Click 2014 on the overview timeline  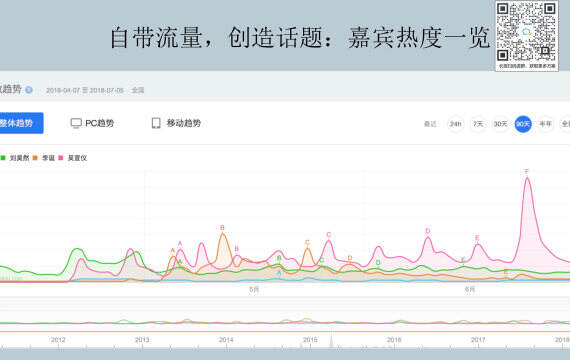click(226, 340)
